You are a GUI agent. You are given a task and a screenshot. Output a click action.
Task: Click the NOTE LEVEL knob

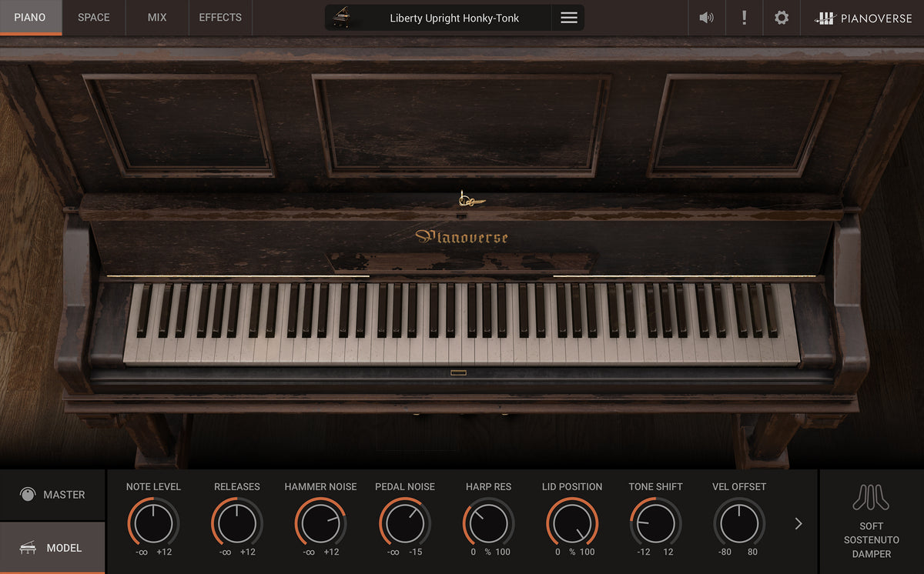pyautogui.click(x=153, y=523)
